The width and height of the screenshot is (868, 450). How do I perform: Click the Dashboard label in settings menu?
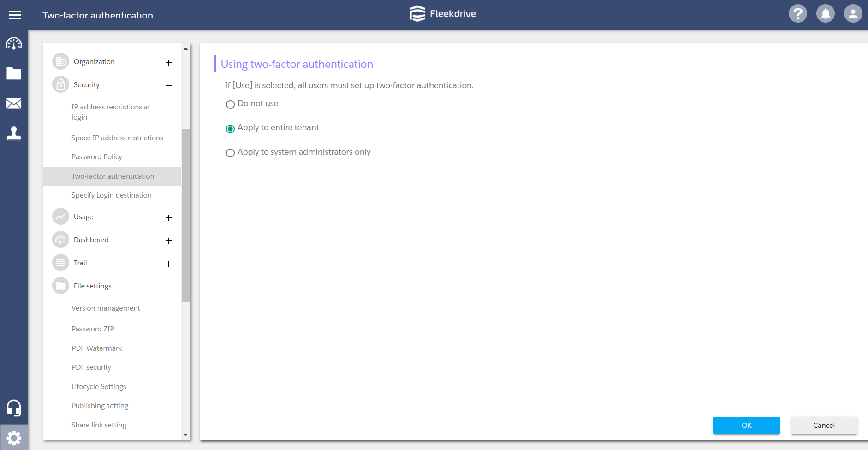click(91, 240)
